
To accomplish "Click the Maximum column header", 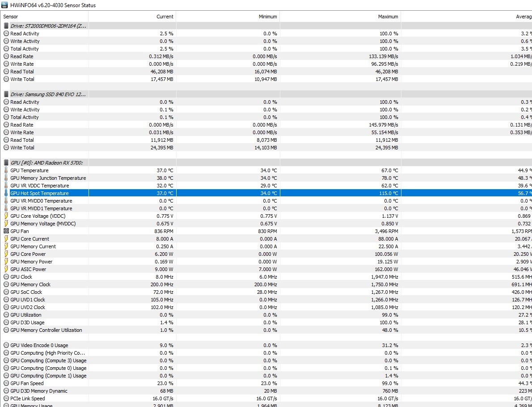I will coord(388,17).
